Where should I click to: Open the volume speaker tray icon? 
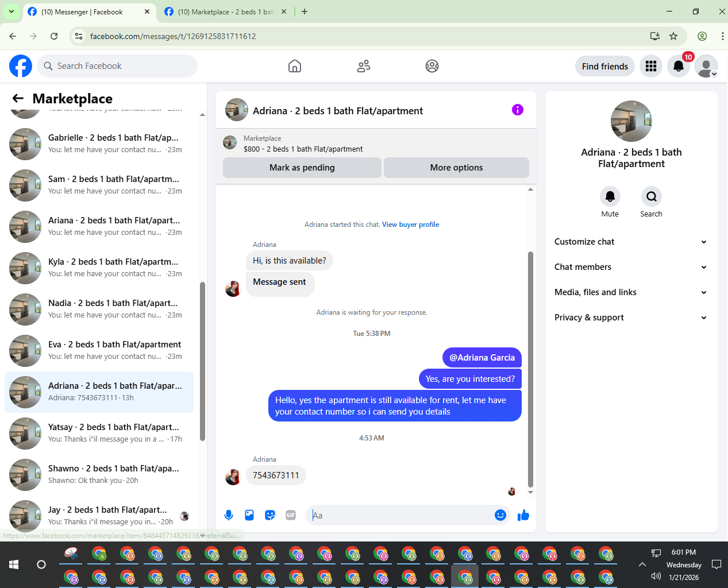[656, 577]
